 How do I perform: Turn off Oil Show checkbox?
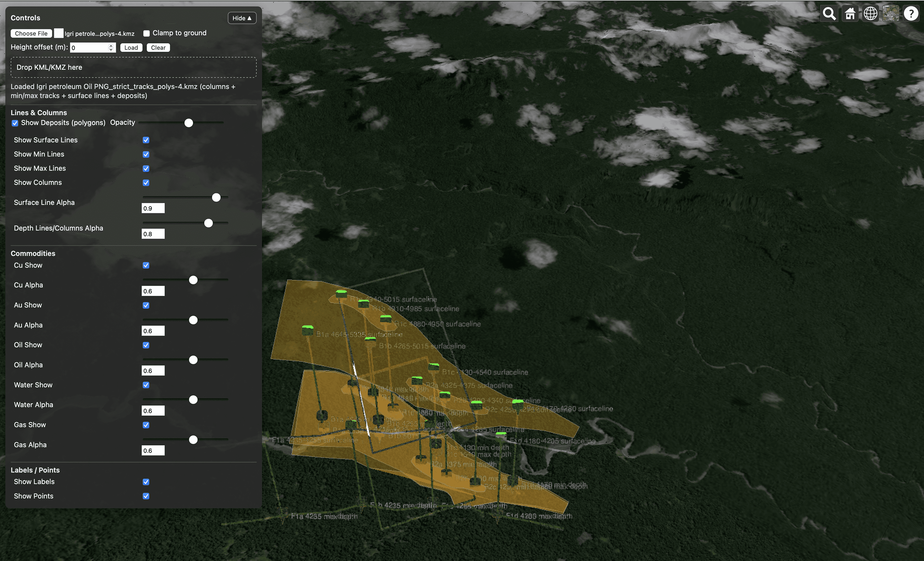(146, 345)
